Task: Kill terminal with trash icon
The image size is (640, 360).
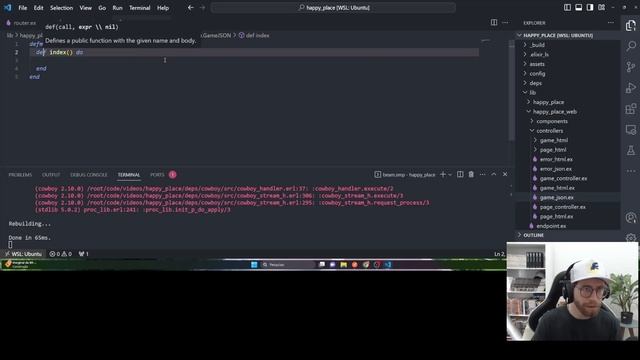Action: (x=471, y=174)
